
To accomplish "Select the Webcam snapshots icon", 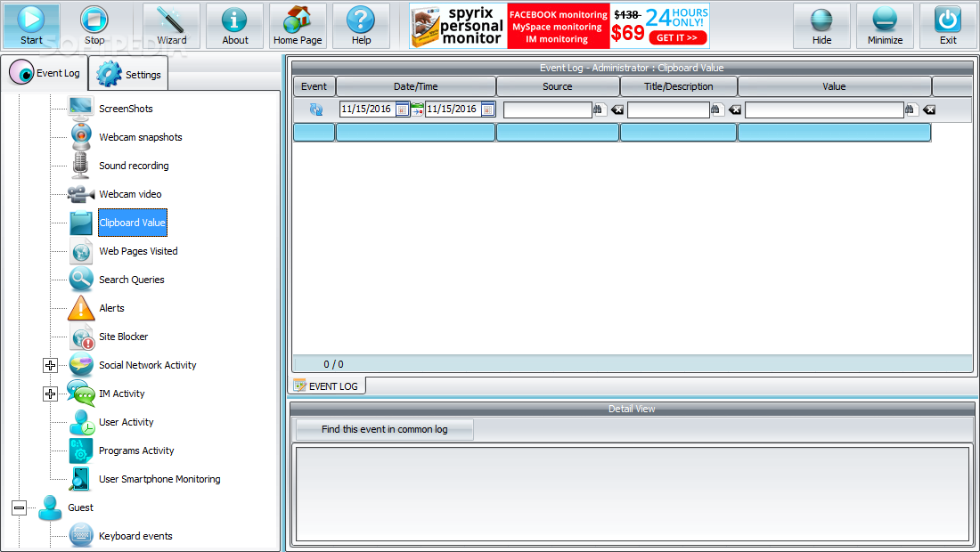I will [81, 137].
